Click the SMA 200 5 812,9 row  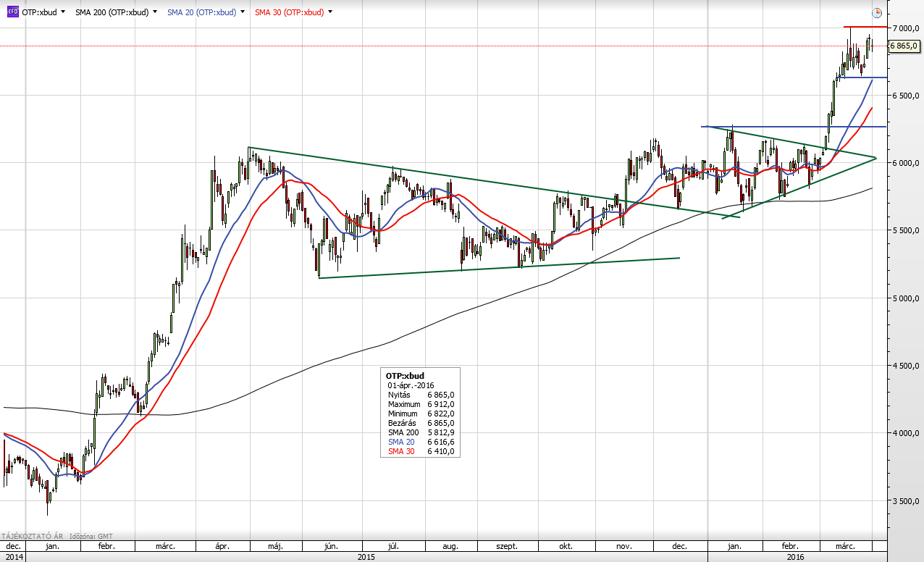[421, 432]
